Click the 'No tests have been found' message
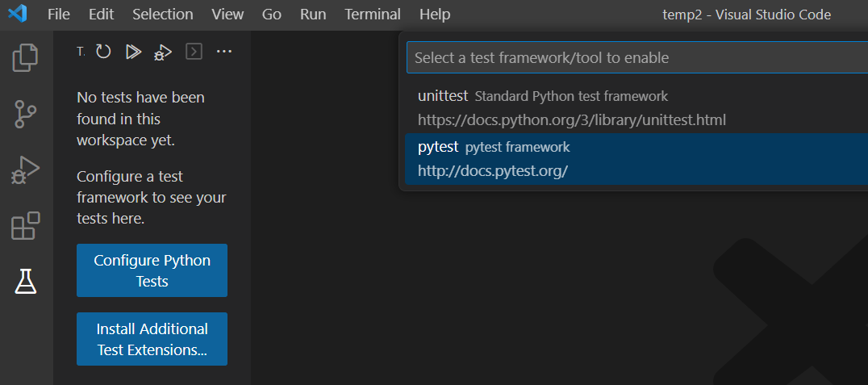 pos(140,119)
